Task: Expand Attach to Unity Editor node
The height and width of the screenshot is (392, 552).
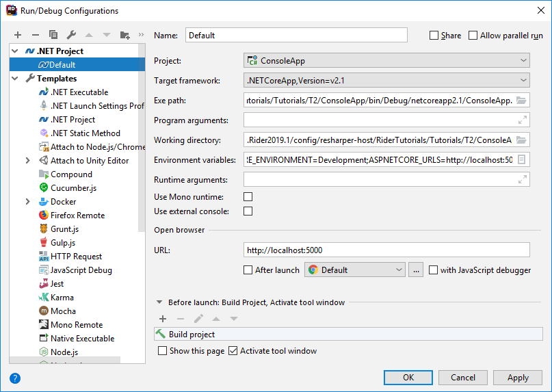Action: click(28, 161)
